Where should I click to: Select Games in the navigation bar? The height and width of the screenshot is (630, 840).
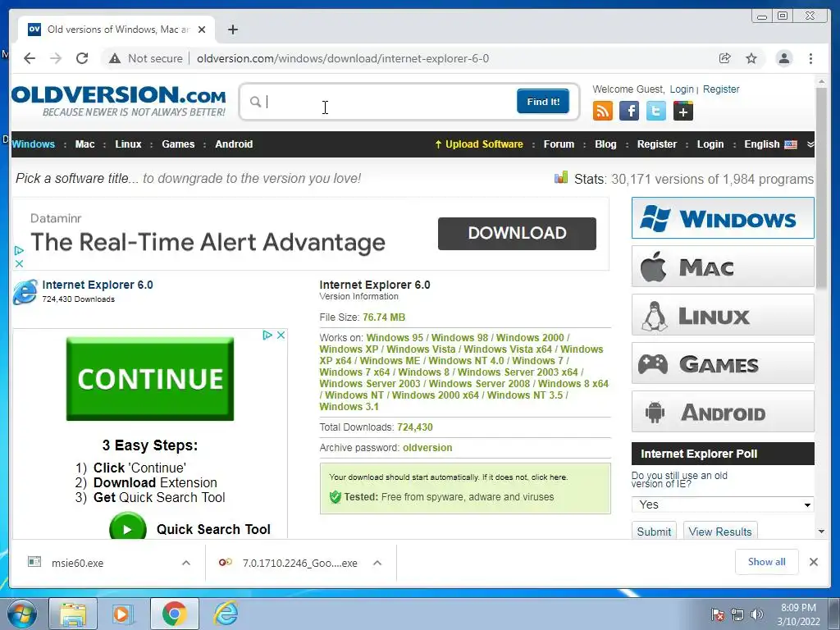click(x=178, y=144)
